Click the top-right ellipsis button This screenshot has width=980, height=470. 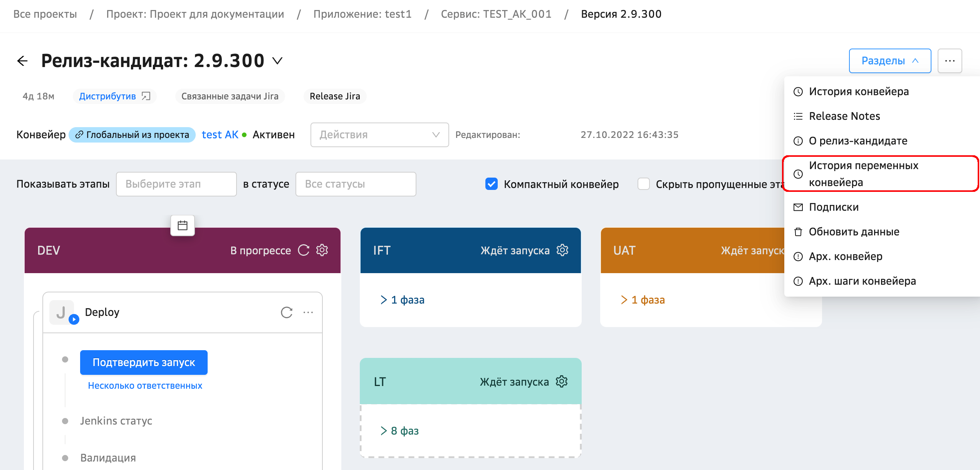pos(950,61)
